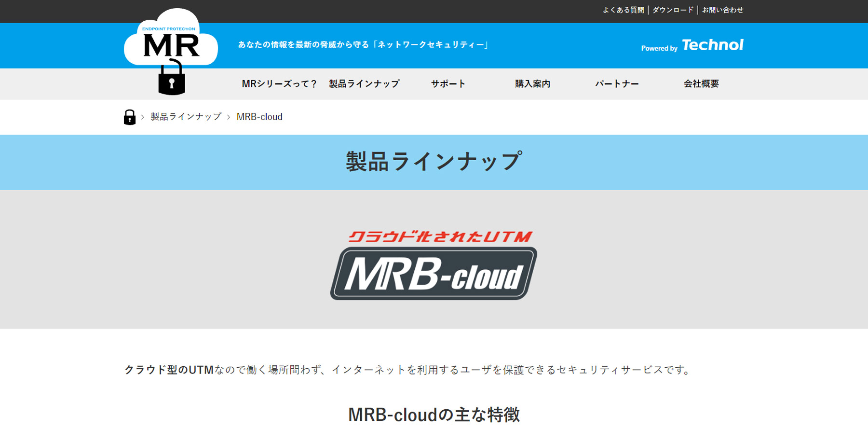The image size is (868, 430).
Task: Go to 製品ラインナップ via breadcrumb
Action: click(x=186, y=117)
